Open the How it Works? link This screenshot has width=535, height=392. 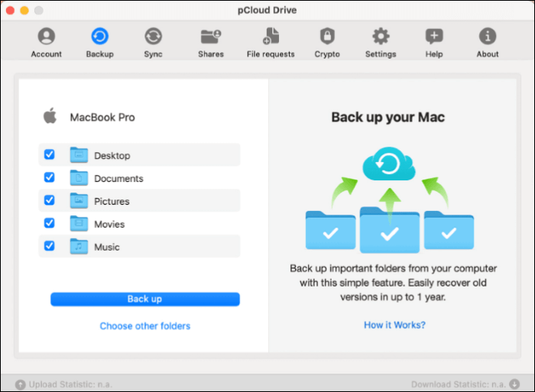(x=394, y=325)
